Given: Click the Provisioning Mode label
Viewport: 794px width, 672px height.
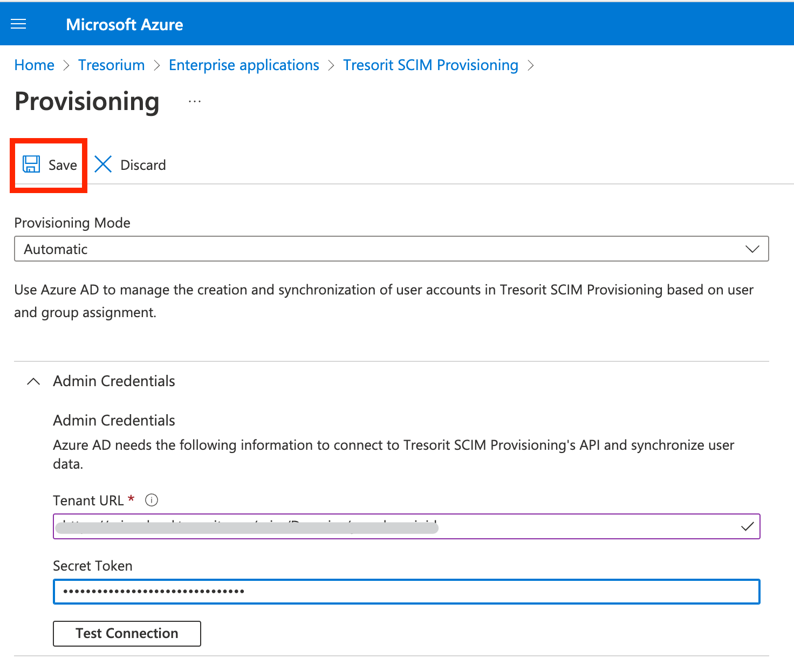Looking at the screenshot, I should pyautogui.click(x=72, y=223).
